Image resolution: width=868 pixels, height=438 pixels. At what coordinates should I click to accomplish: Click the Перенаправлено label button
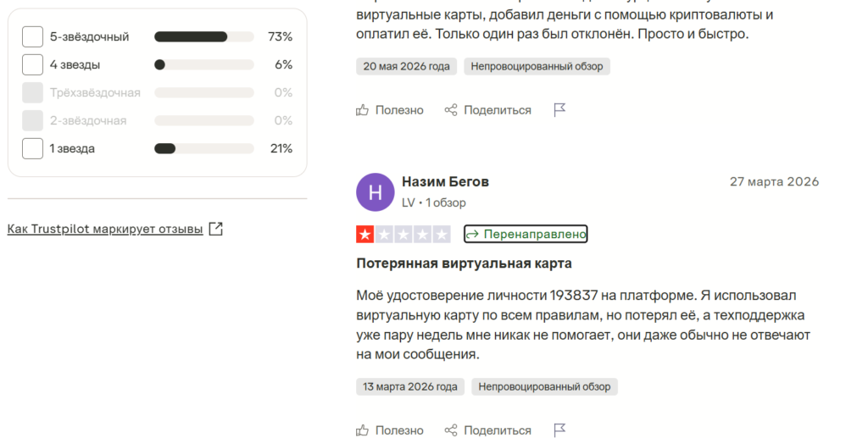click(x=526, y=234)
